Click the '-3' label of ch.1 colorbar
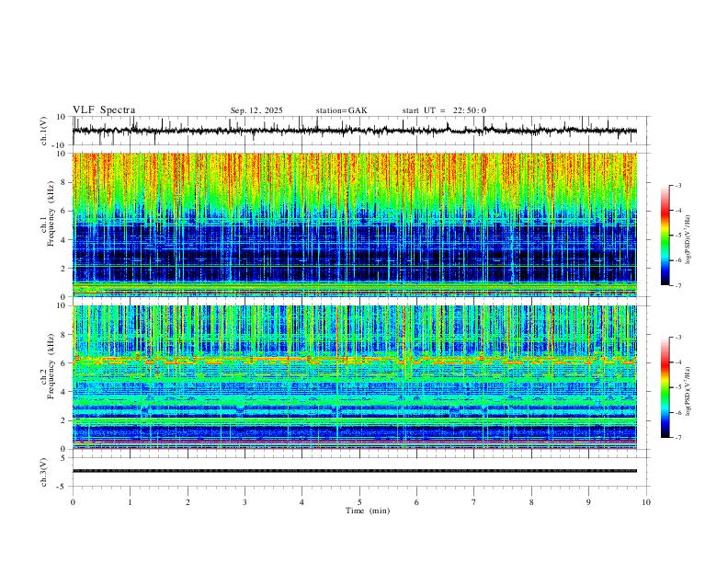The height and width of the screenshot is (563, 728). (677, 185)
